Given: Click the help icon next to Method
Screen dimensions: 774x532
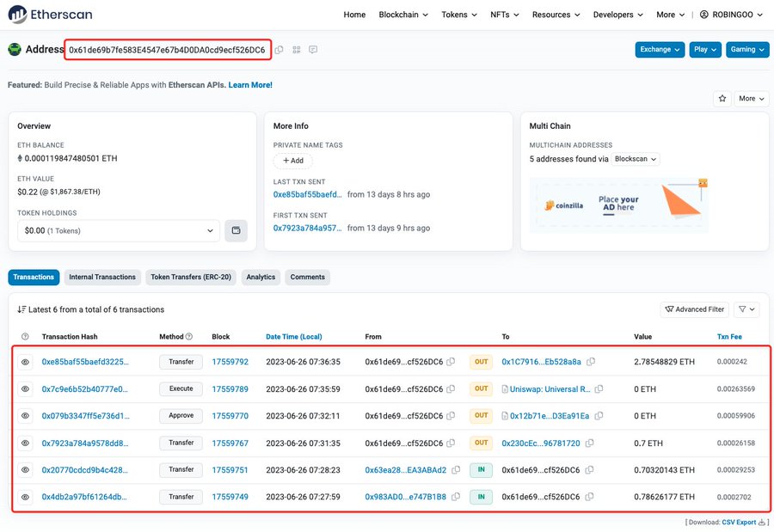Looking at the screenshot, I should (189, 337).
